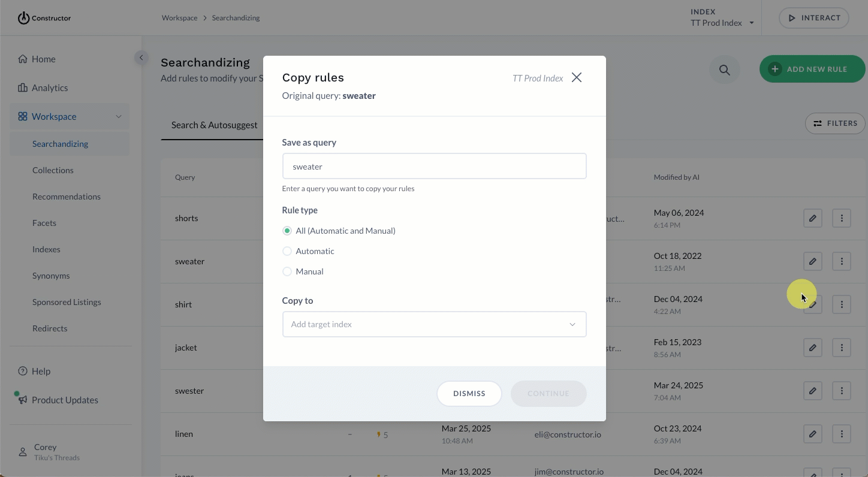
Task: Click the Workspace grid icon
Action: pos(23,116)
